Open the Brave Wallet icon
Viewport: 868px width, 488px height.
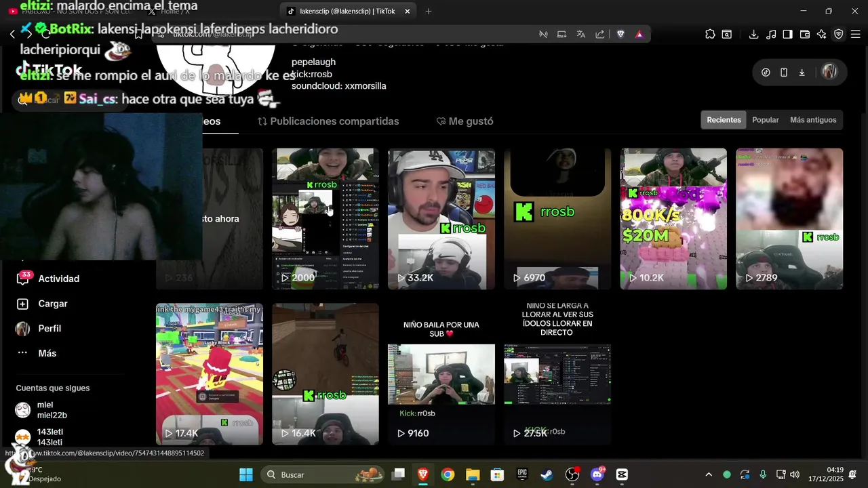click(805, 34)
